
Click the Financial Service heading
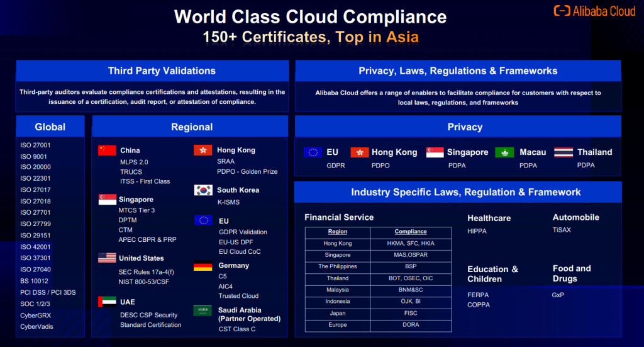point(339,217)
